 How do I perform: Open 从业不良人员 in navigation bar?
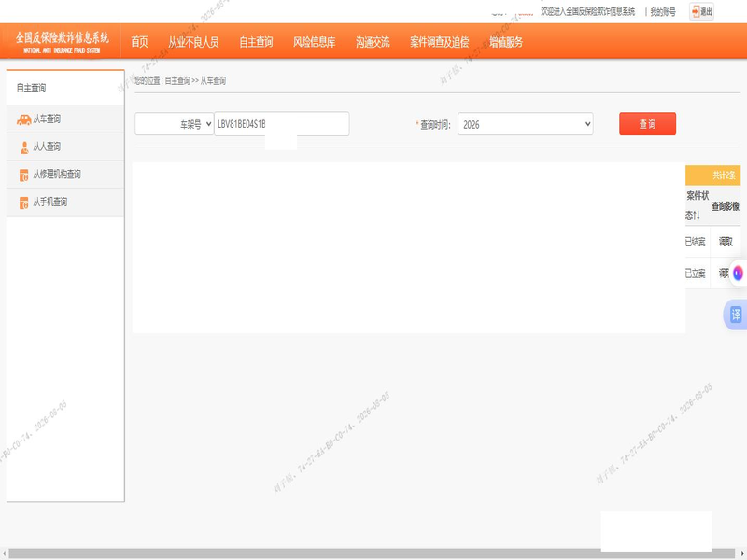(193, 42)
